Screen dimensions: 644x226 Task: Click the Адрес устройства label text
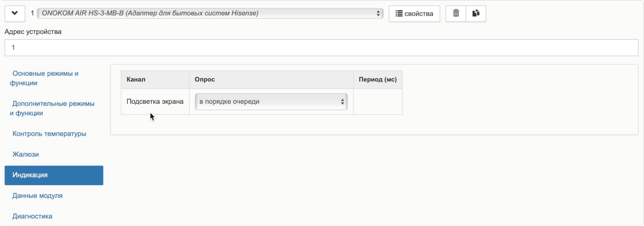[33, 32]
